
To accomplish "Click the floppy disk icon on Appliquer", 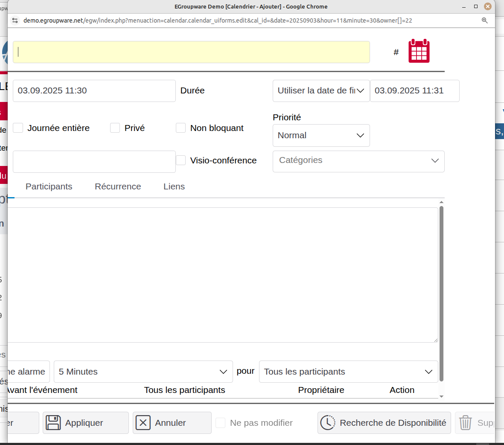I will point(53,423).
